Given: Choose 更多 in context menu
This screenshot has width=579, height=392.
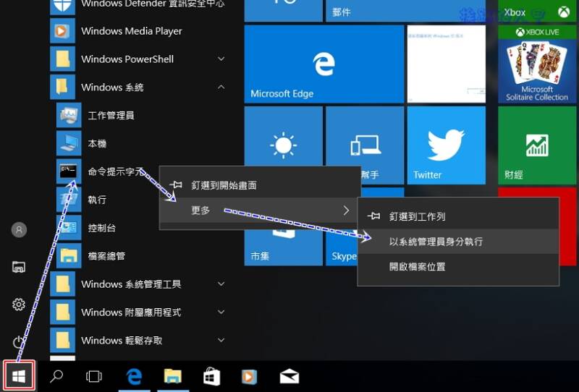Looking at the screenshot, I should point(260,210).
